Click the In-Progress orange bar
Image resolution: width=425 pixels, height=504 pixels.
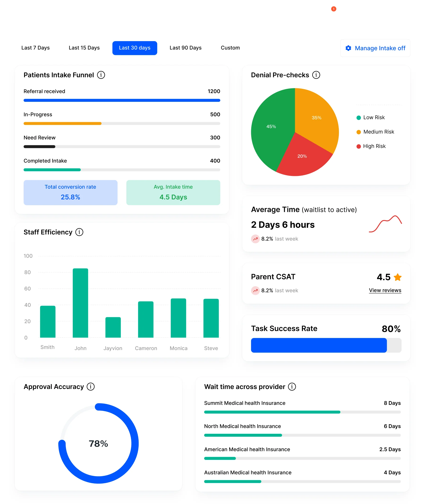[62, 124]
